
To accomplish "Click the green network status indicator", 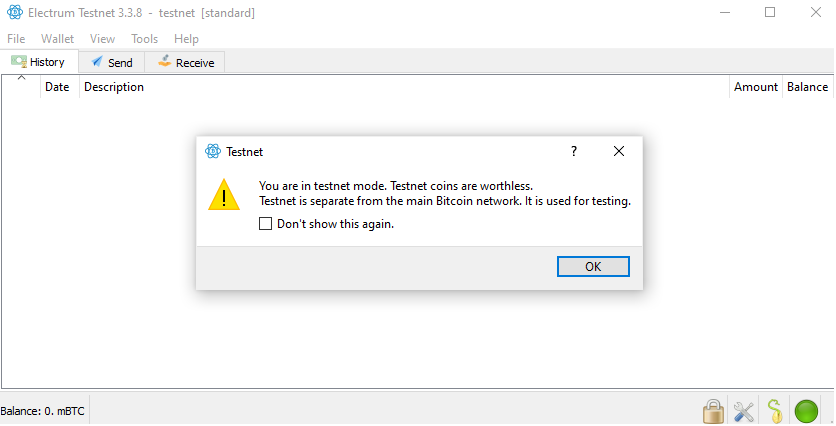I will coord(806,412).
